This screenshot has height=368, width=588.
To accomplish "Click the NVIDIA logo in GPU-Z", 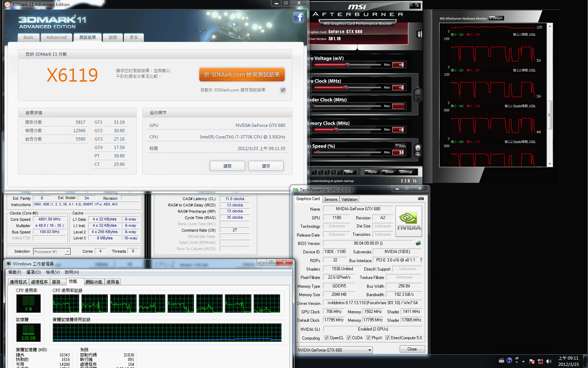I will [x=408, y=221].
